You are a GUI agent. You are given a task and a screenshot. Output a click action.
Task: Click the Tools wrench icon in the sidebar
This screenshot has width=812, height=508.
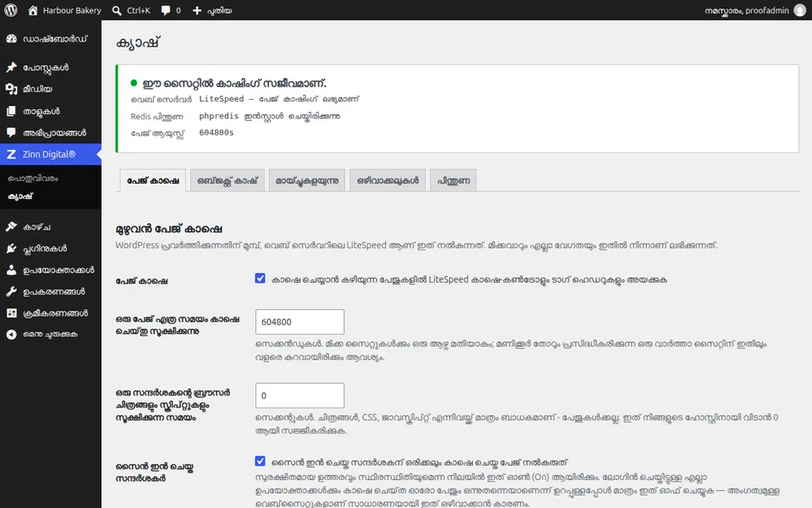coord(11,292)
